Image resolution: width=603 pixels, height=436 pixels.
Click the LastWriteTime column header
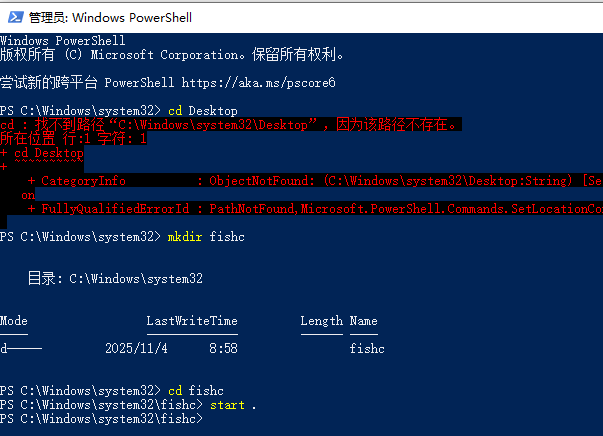192,321
